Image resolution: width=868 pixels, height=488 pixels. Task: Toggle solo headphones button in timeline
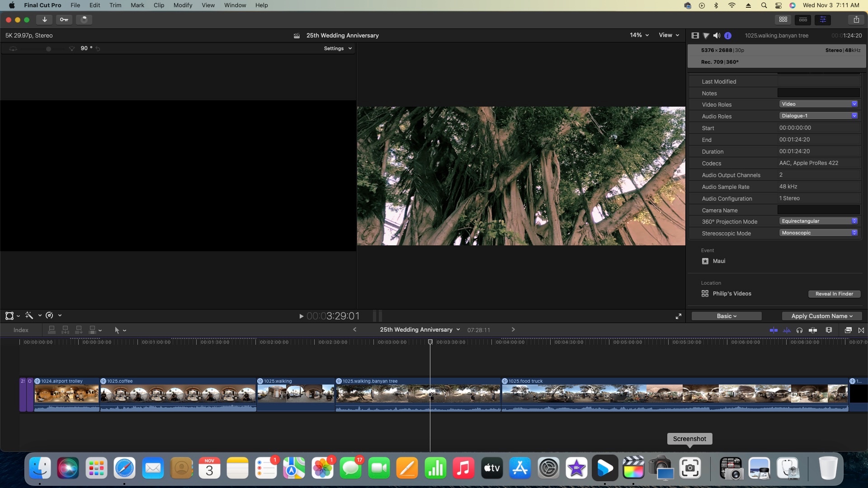pos(799,330)
